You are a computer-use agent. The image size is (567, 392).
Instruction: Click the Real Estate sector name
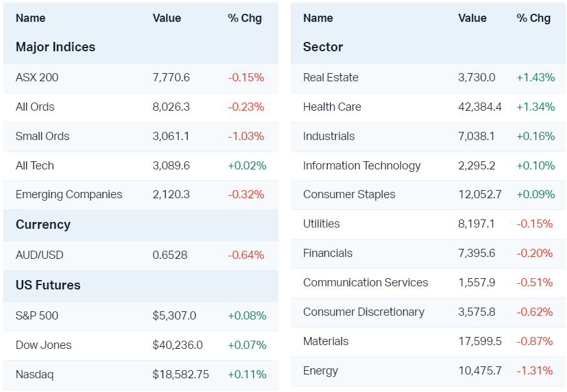click(331, 78)
